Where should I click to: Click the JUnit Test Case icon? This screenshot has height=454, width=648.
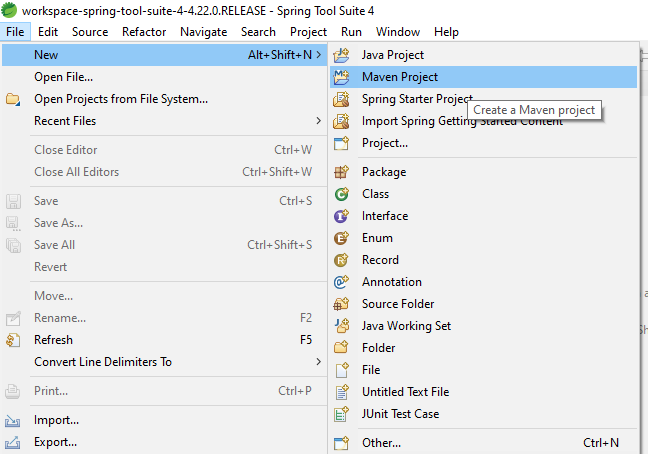point(341,414)
